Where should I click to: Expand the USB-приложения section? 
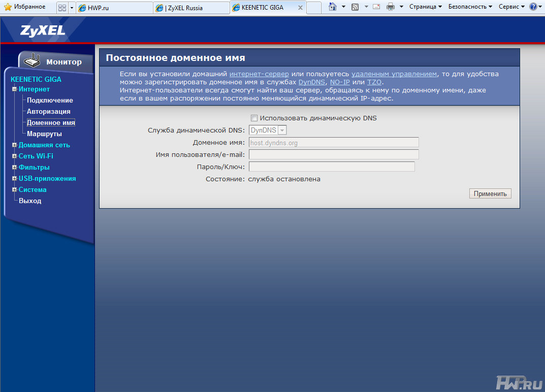click(x=14, y=178)
